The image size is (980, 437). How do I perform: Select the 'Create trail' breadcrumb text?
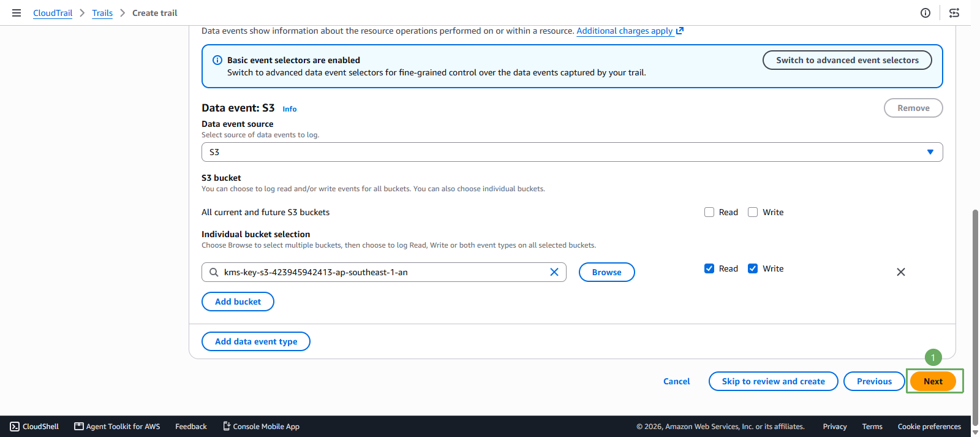tap(155, 13)
